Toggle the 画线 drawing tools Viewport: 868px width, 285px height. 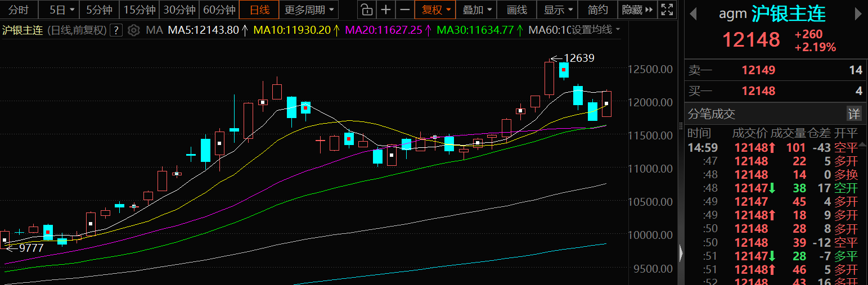(516, 10)
